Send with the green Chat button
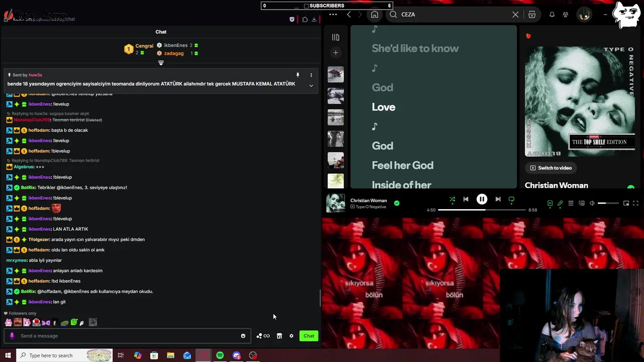 click(x=309, y=336)
